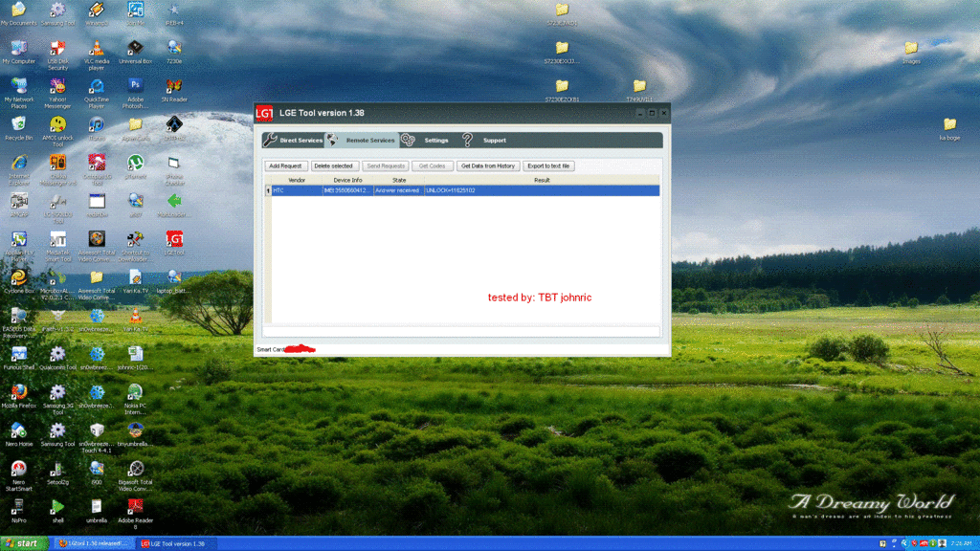The height and width of the screenshot is (551, 980).
Task: Launch Nero Home shortcut
Action: [x=19, y=434]
